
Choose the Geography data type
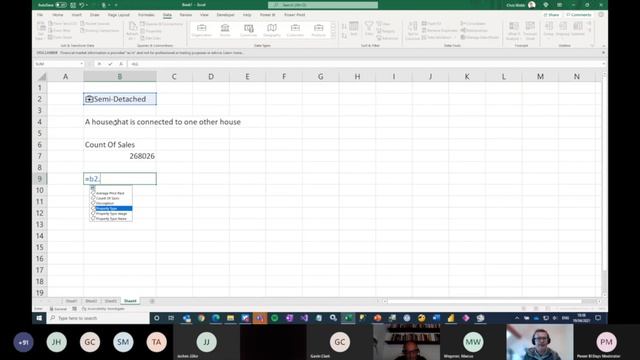point(272,31)
